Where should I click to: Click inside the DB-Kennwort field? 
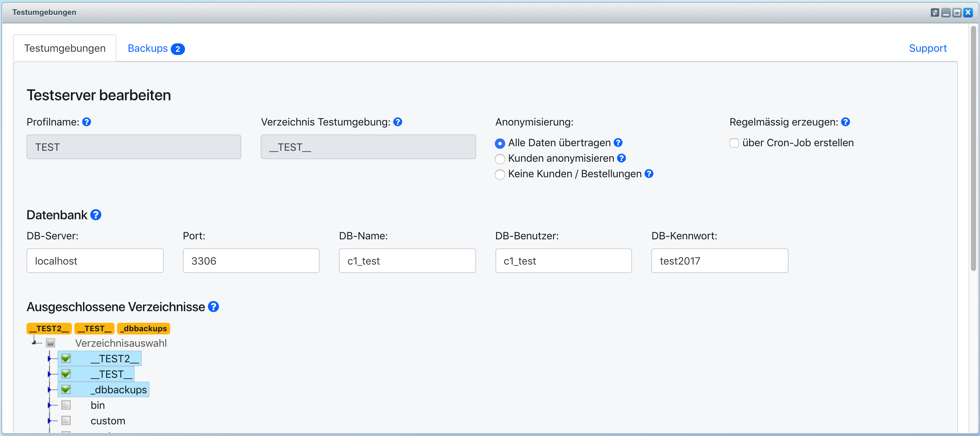pos(719,261)
